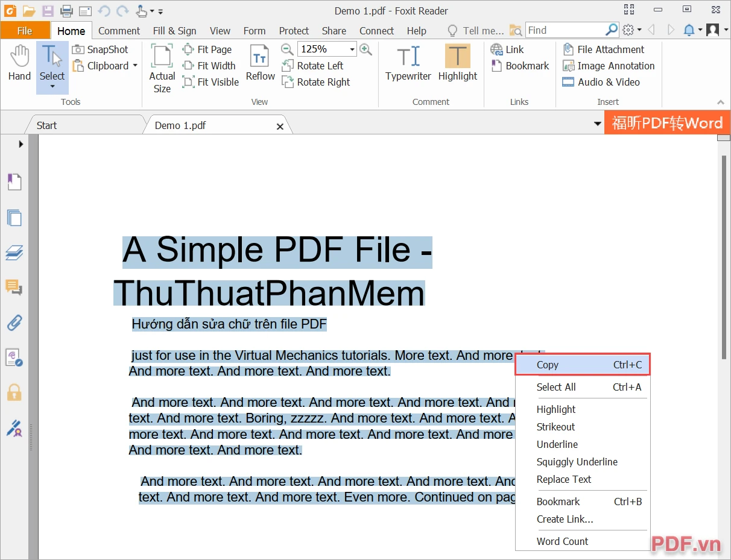Click the search magnifier in Find box
The image size is (731, 560).
click(612, 30)
